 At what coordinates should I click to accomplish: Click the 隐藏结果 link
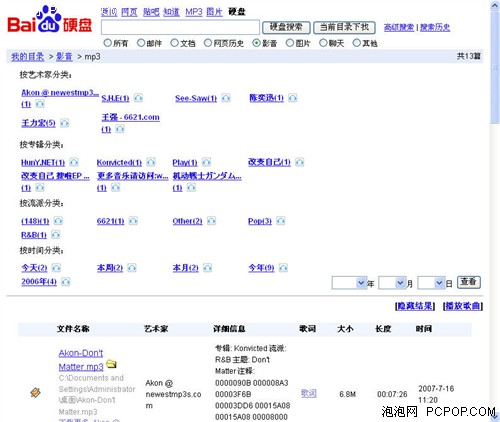point(415,306)
